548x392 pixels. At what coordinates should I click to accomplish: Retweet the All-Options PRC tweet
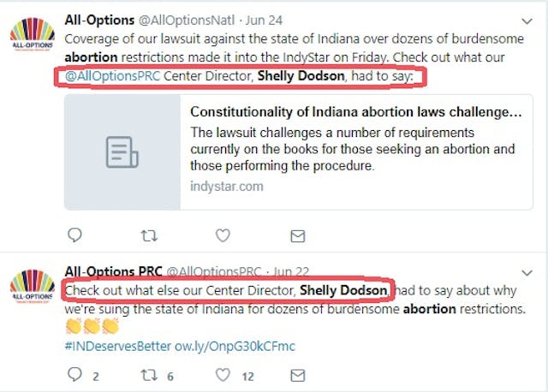point(148,374)
